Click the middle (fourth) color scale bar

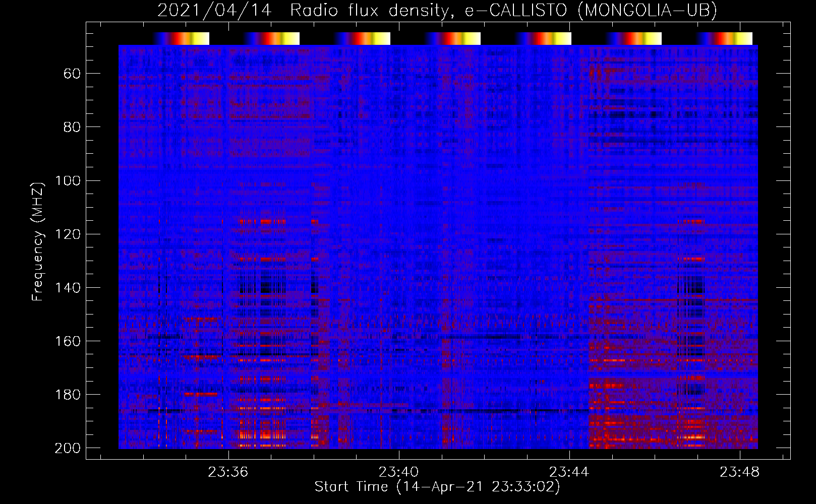(x=452, y=38)
